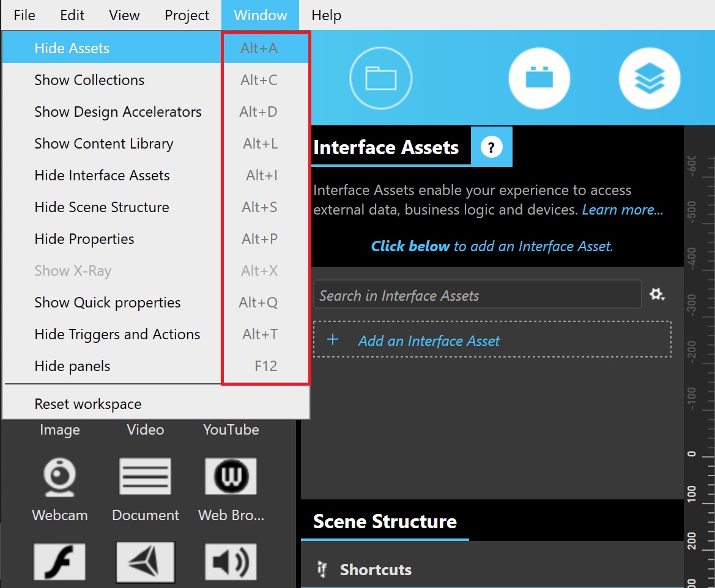The height and width of the screenshot is (588, 715).
Task: Click the Document label text
Action: tap(146, 515)
